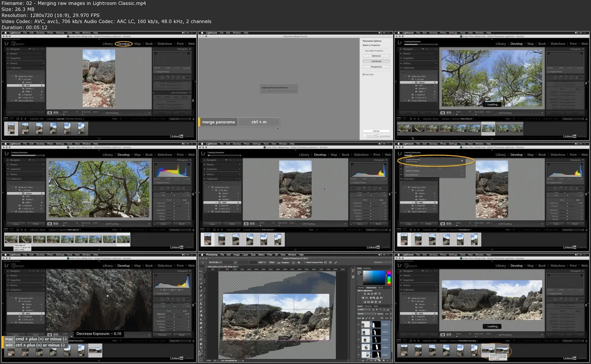Click Adjustment Brush in the tree histogram Lightroom frame
Viewport: 591px width, 364px height.
tap(186, 188)
